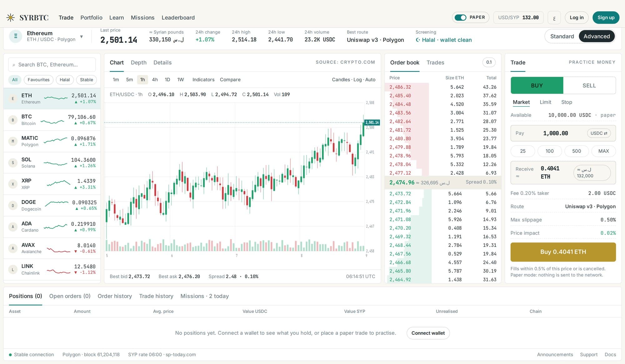Switch to the Trades tab in order book

(435, 62)
